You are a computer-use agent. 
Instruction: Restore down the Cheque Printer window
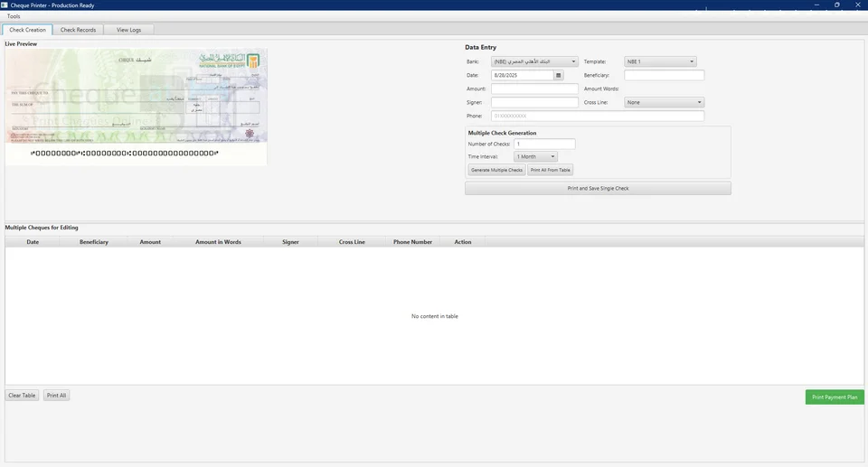pyautogui.click(x=837, y=5)
